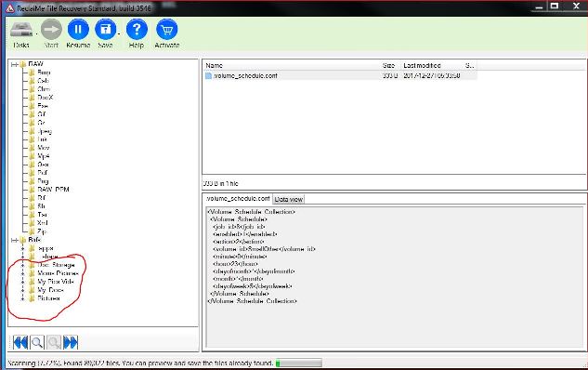Viewport: 588px width, 370px height.
Task: Click the opening <Volume_Schedule_Collection> line in preview
Action: tap(251, 212)
